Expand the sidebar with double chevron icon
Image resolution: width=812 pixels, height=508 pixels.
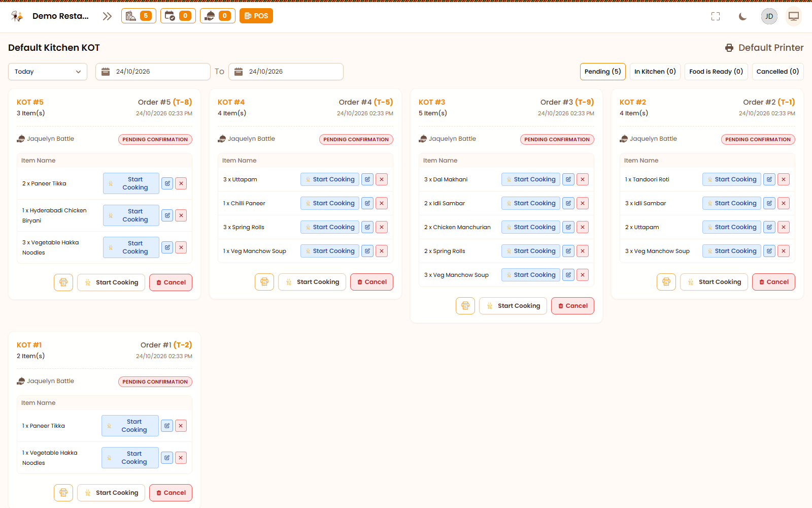(107, 16)
